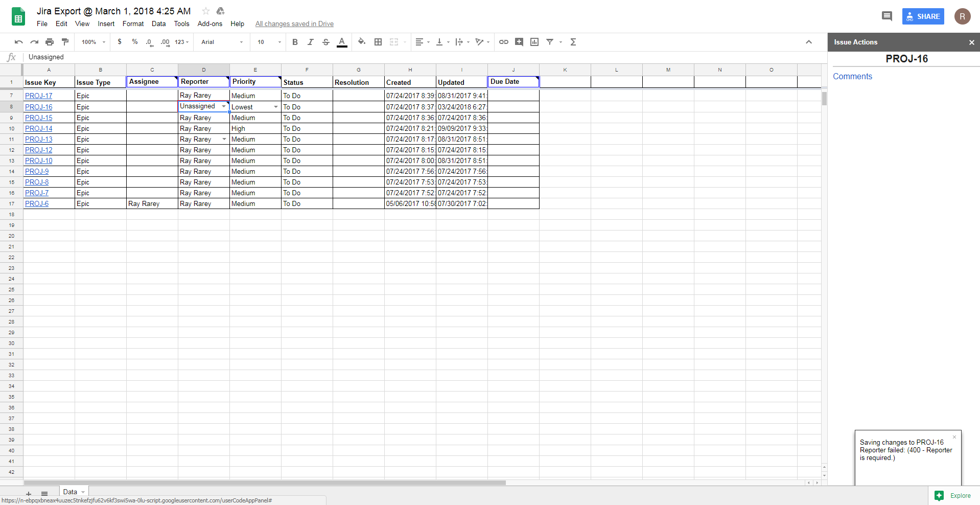Click the Functions sigma icon
This screenshot has height=505, width=980.
click(x=573, y=42)
